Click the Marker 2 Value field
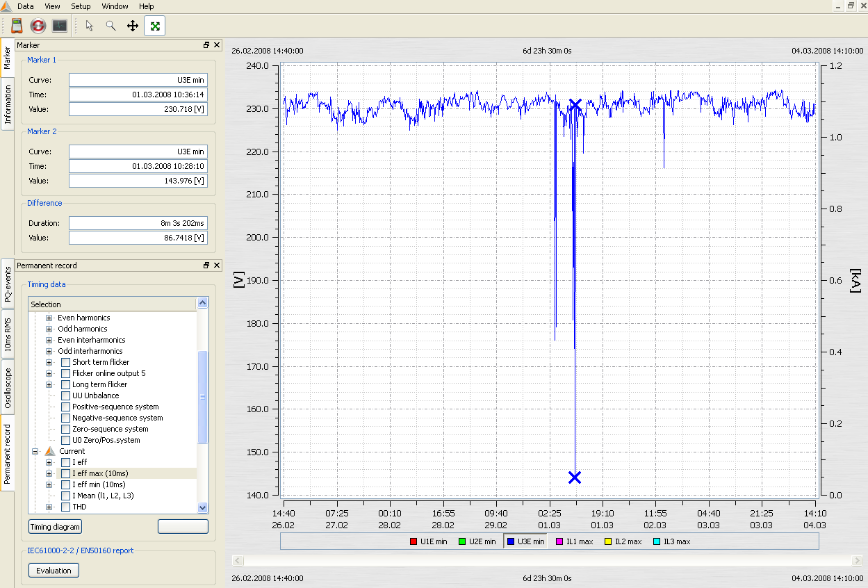868x588 pixels. point(138,181)
